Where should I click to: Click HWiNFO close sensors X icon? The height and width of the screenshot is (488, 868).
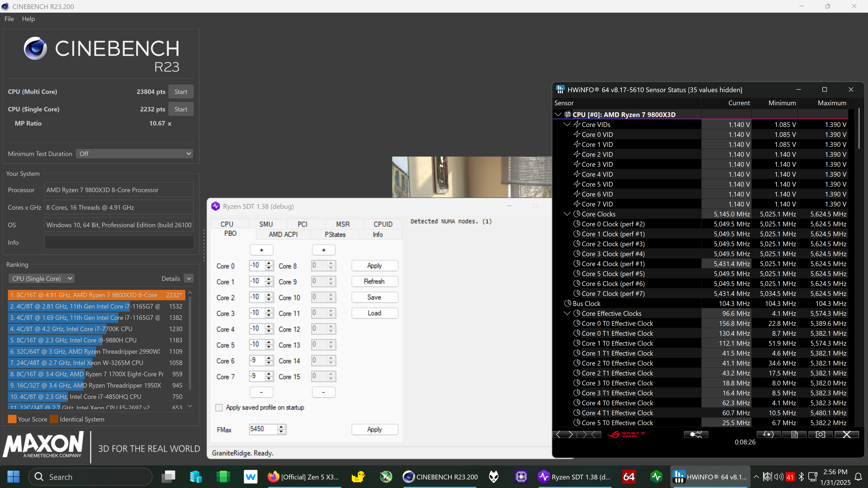(847, 434)
